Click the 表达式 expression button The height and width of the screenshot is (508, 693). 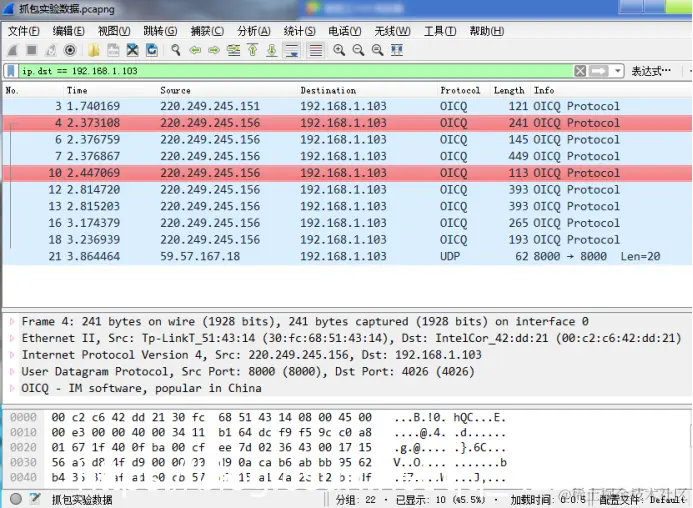click(651, 71)
